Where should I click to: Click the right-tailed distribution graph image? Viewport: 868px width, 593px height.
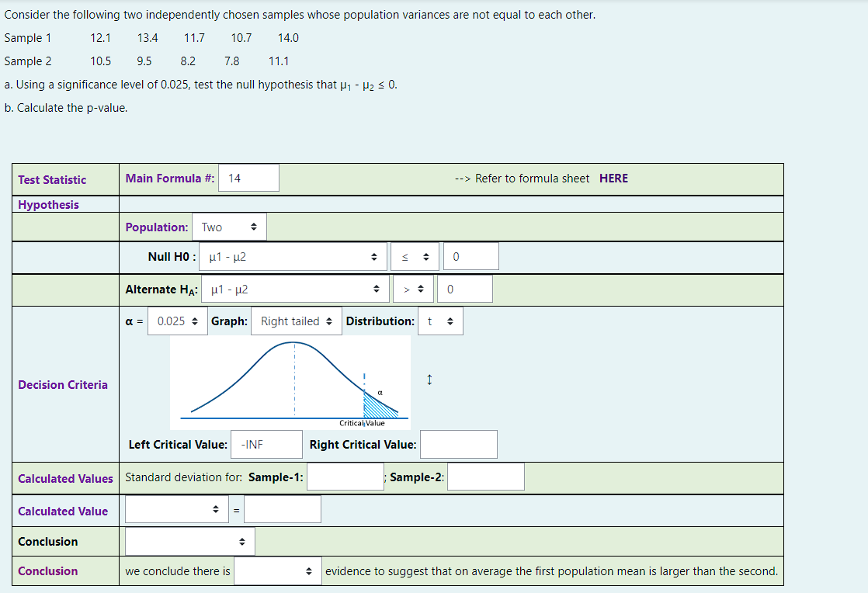[291, 380]
